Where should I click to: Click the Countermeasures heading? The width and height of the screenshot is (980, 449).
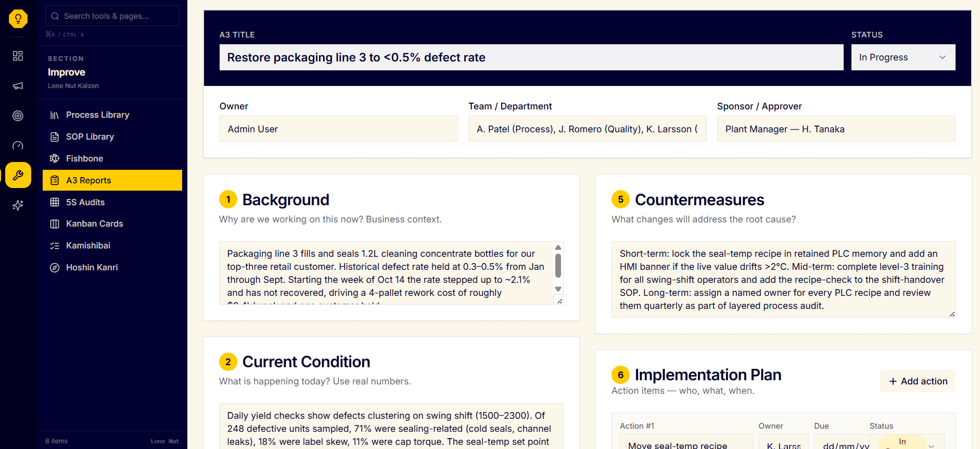click(x=699, y=199)
